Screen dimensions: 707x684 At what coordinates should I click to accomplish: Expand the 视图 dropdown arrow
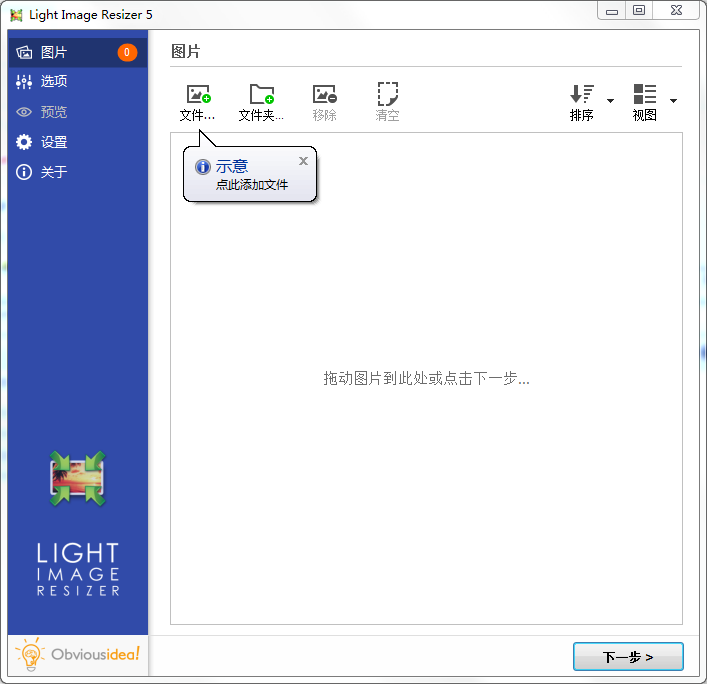(x=673, y=101)
